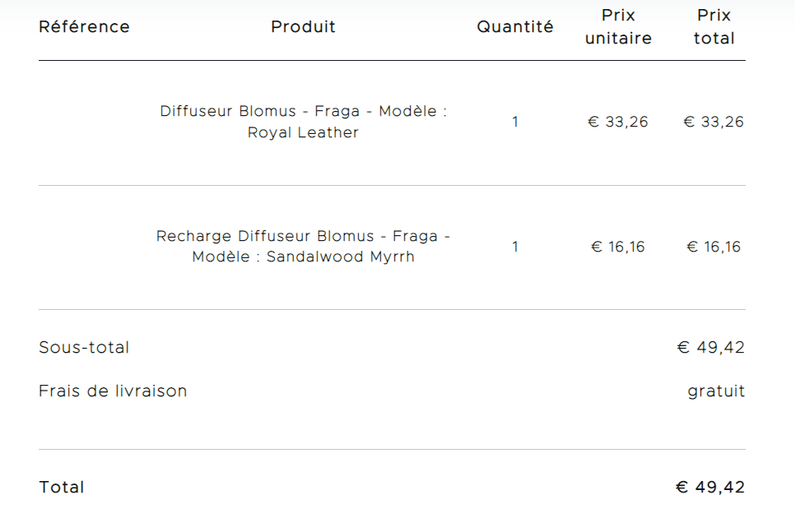This screenshot has width=795, height=532.
Task: Click the Sous-total label
Action: [84, 348]
